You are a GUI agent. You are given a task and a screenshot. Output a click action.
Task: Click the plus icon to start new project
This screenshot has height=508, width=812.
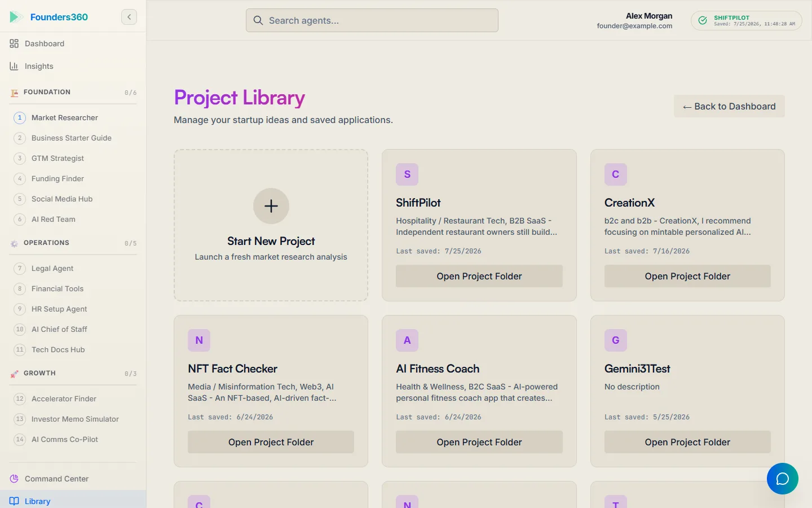click(x=271, y=206)
